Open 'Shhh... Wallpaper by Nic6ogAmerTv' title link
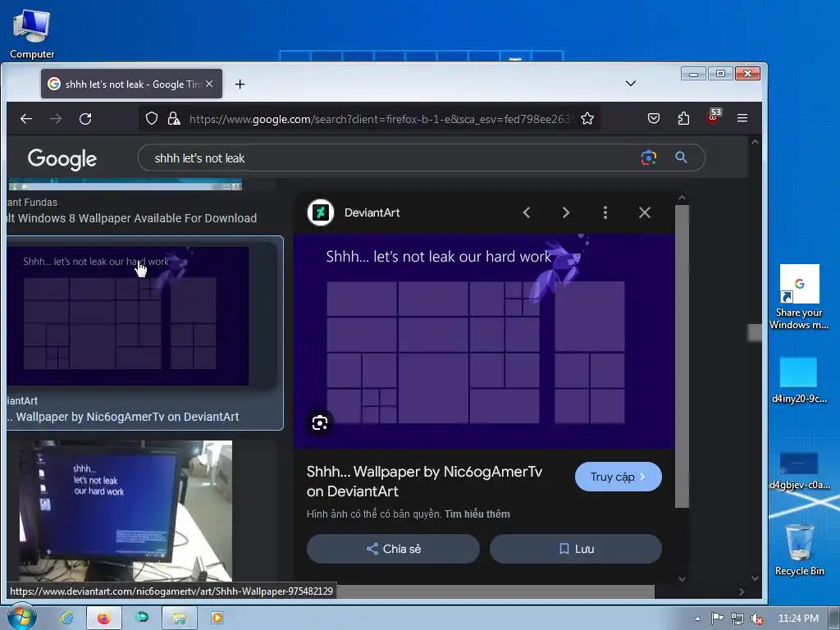Screen dimensions: 840x630 (x=424, y=481)
